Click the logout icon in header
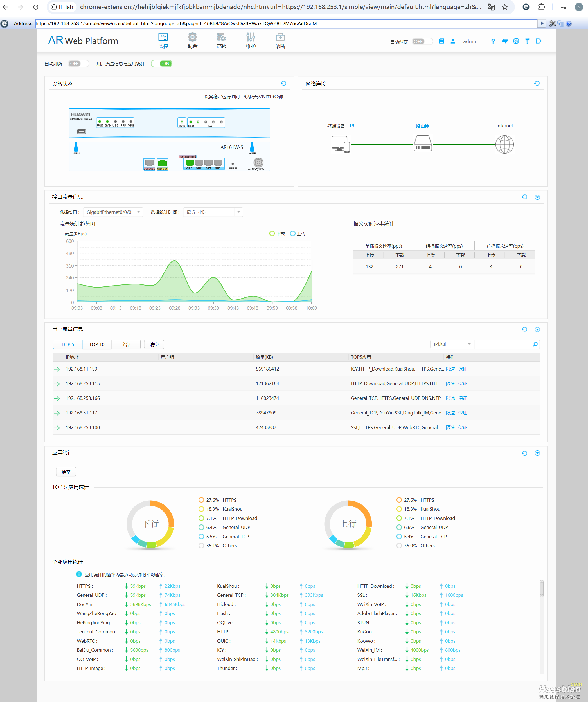This screenshot has width=588, height=702. (x=539, y=41)
